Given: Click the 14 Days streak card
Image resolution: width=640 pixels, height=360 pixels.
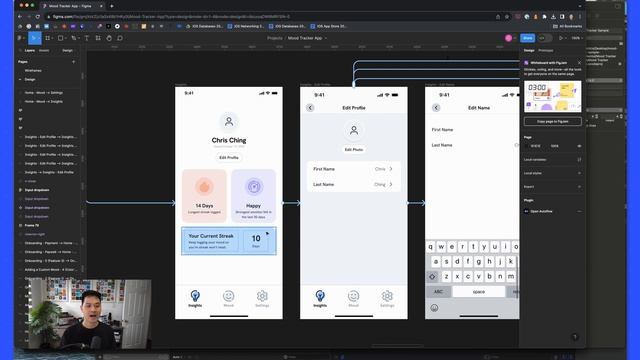Looking at the screenshot, I should pos(204,196).
